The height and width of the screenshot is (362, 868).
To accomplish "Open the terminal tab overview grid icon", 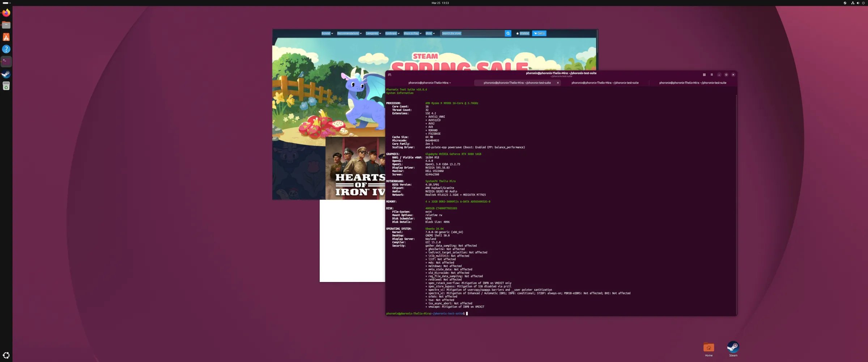I will (x=704, y=75).
